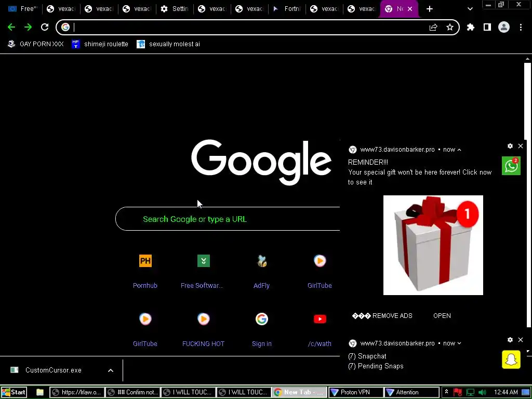Open the Chrome three-dot menu
This screenshot has width=532, height=399.
coord(521,27)
